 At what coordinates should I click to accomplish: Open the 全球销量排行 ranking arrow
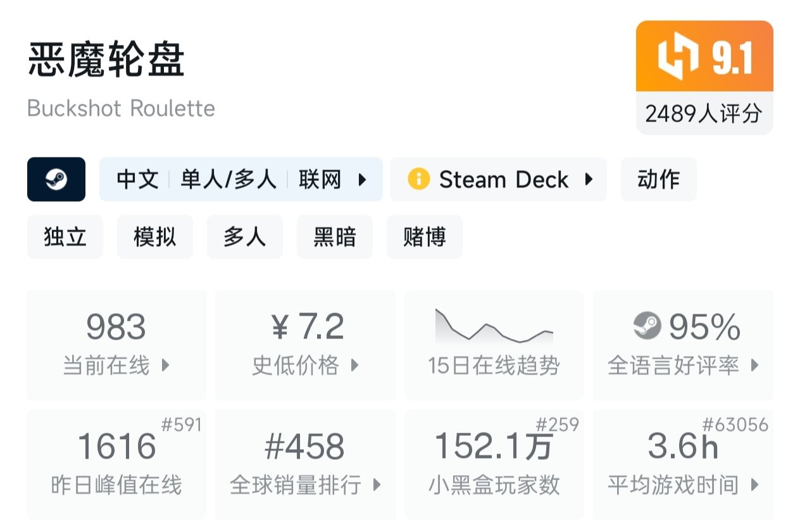click(377, 485)
